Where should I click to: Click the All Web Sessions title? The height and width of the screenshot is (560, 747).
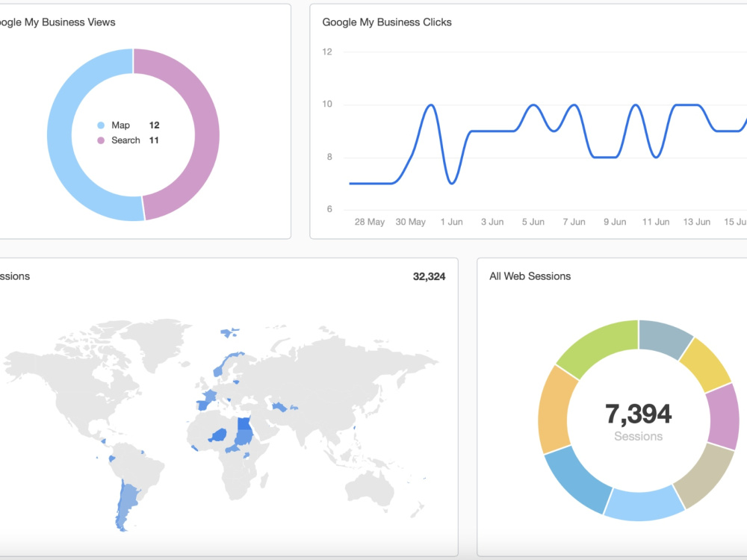(530, 276)
